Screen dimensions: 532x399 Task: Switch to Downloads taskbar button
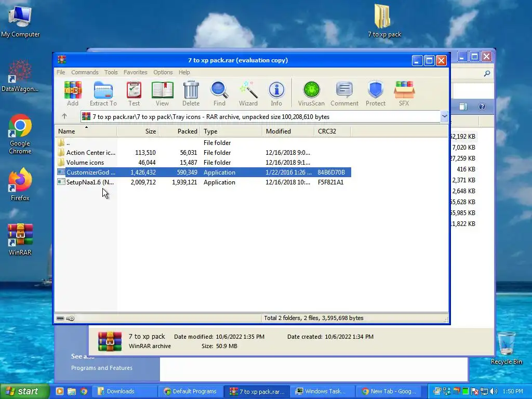[125, 391]
